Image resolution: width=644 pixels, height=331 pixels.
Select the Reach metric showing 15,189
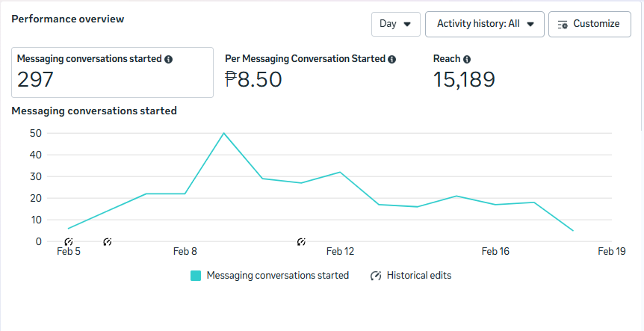464,72
